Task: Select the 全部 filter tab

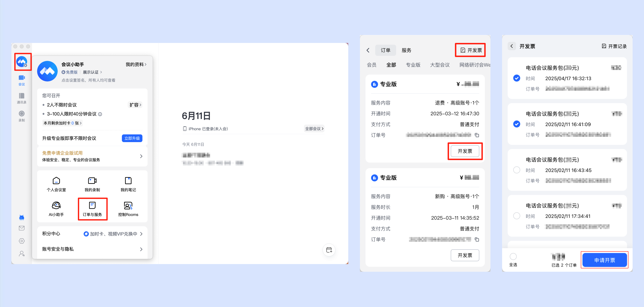Action: 391,65
